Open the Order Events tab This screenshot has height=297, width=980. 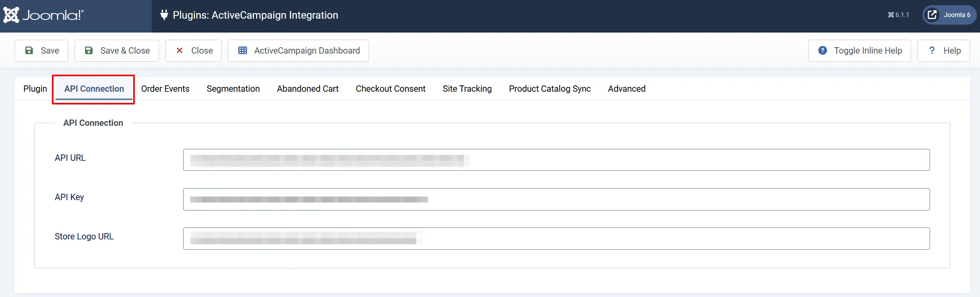165,89
